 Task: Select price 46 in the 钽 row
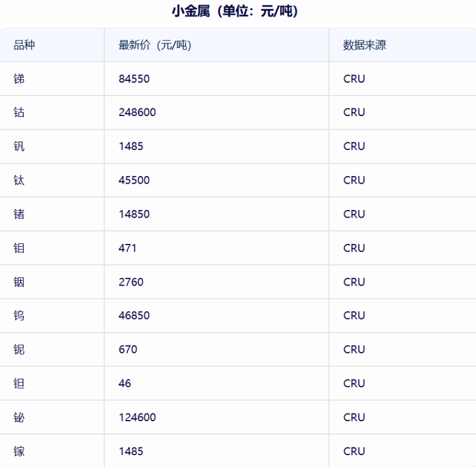tap(125, 384)
